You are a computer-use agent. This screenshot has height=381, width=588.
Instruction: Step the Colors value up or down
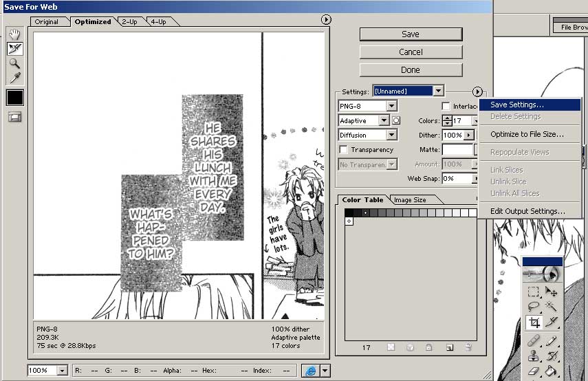447,120
